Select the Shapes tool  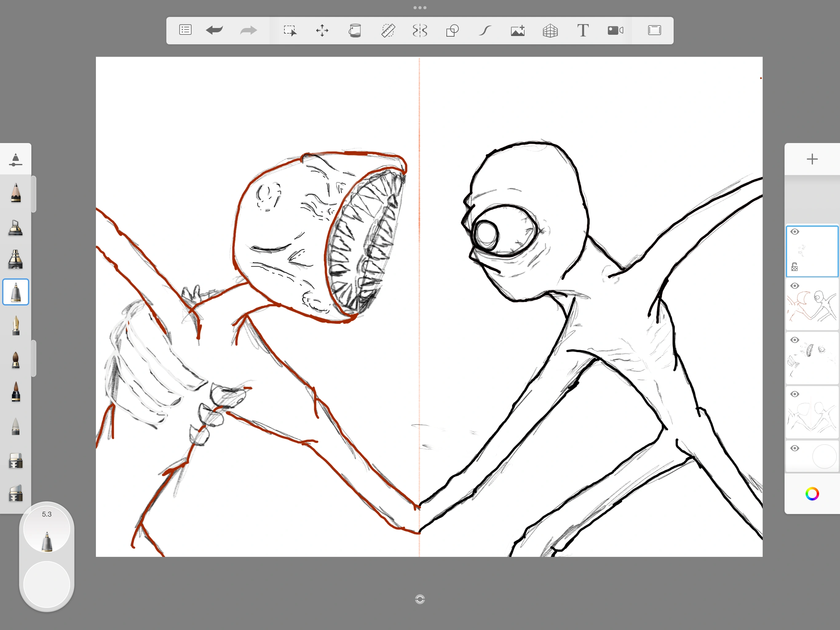click(x=452, y=30)
